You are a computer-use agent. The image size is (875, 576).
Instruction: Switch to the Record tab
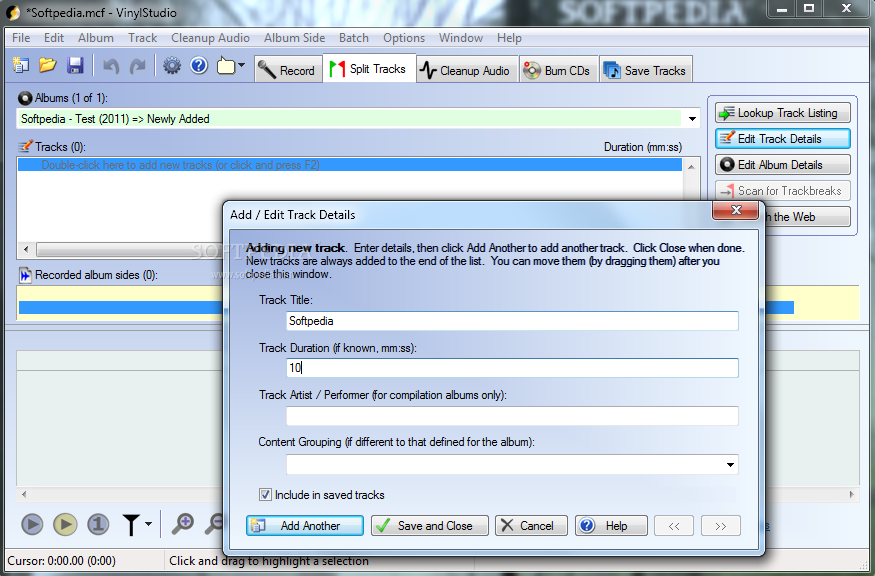289,70
